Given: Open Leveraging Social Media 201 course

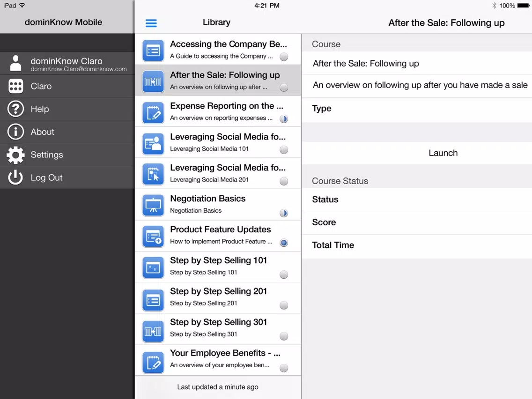Looking at the screenshot, I should point(218,173).
